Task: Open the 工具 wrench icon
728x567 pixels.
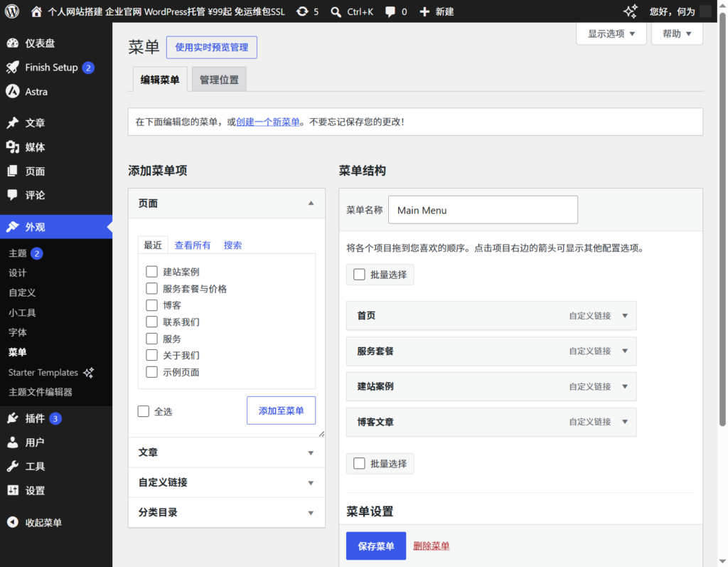Action: point(13,466)
